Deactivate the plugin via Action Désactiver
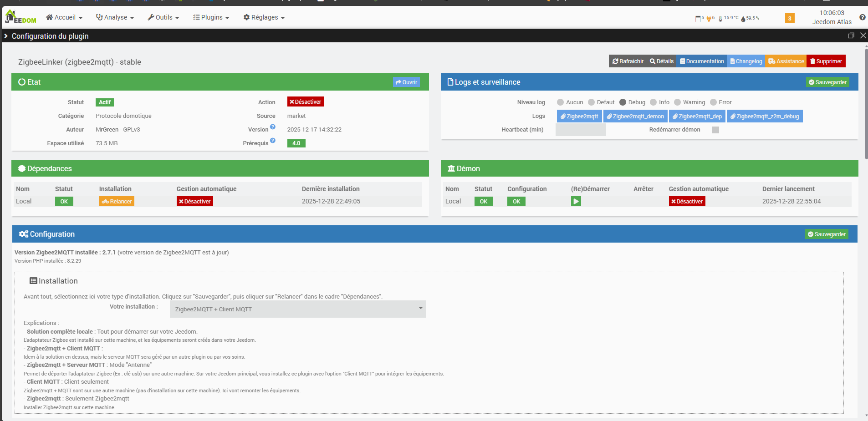868x421 pixels. point(306,102)
